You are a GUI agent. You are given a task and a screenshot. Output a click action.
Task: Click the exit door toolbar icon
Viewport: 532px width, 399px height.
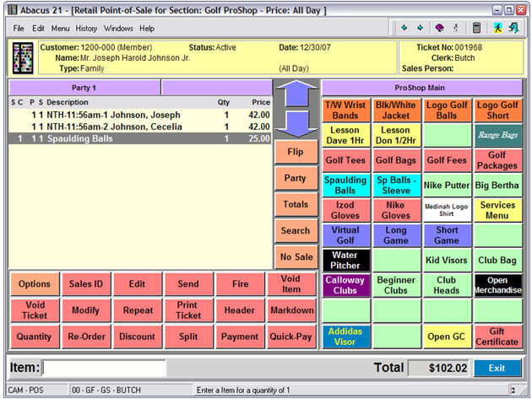tap(513, 28)
